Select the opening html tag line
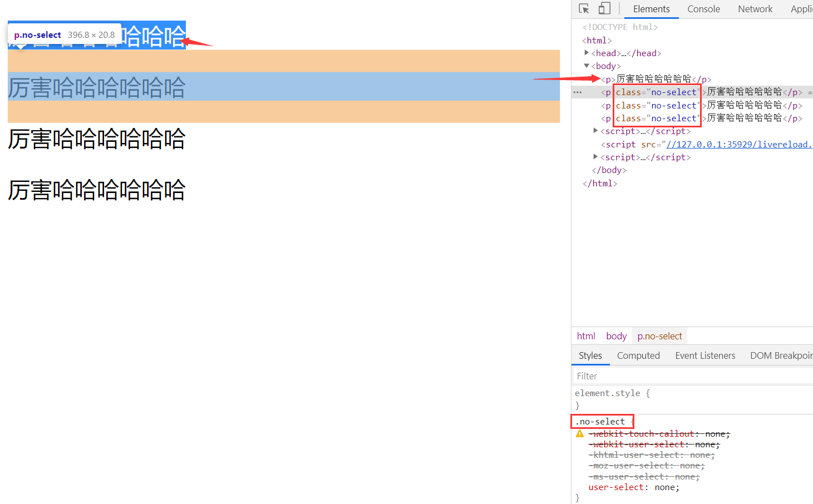 tap(597, 40)
